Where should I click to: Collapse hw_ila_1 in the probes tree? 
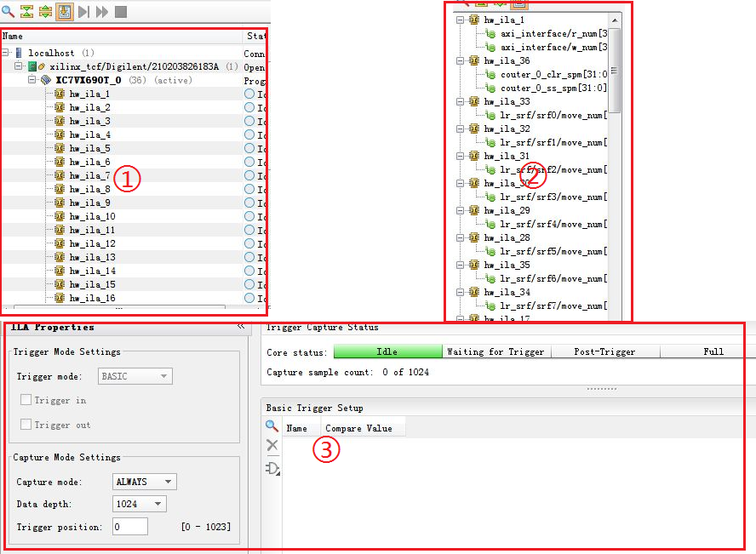coord(460,20)
